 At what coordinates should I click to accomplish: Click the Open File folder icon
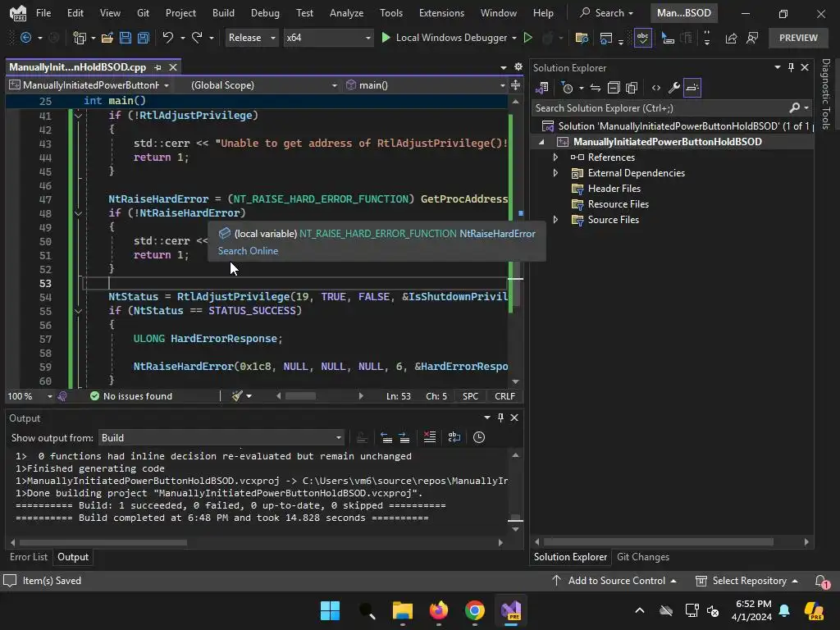point(107,38)
